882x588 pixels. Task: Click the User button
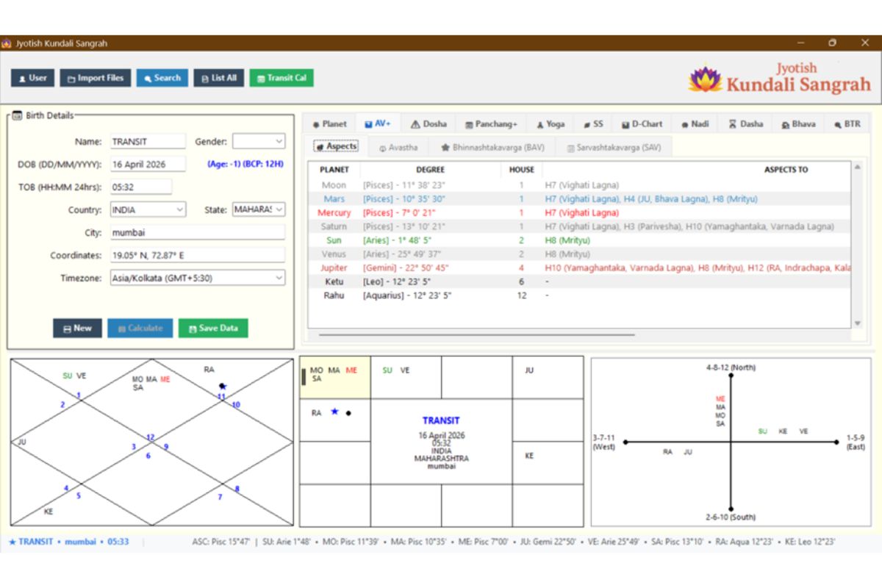coord(32,78)
